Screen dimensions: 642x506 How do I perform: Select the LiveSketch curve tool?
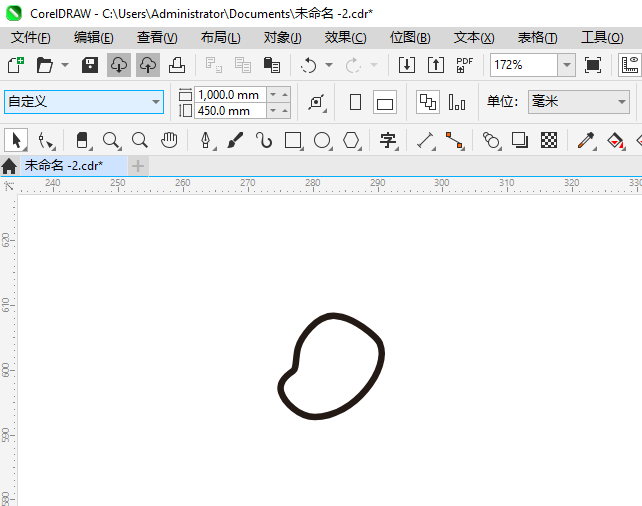tap(264, 140)
